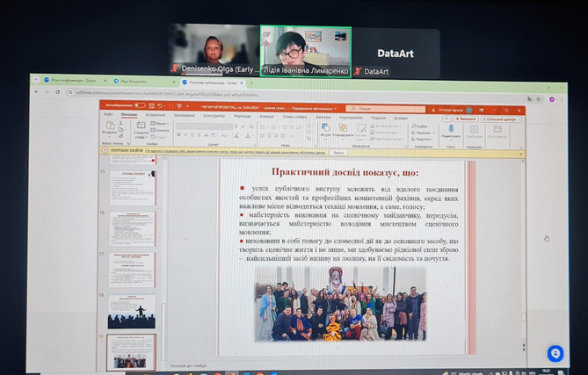Viewport: 588px width, 375px height.
Task: Click the ribbon display options icon
Action: (481, 110)
